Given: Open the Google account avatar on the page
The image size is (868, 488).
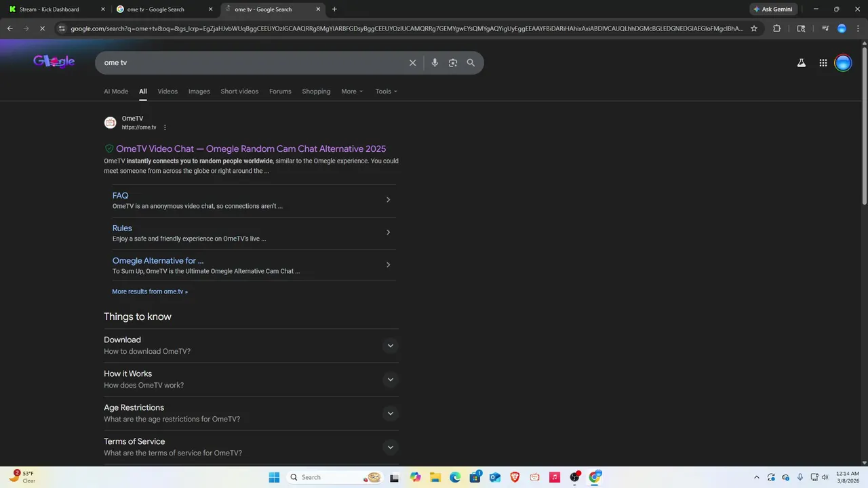Looking at the screenshot, I should pyautogui.click(x=843, y=63).
